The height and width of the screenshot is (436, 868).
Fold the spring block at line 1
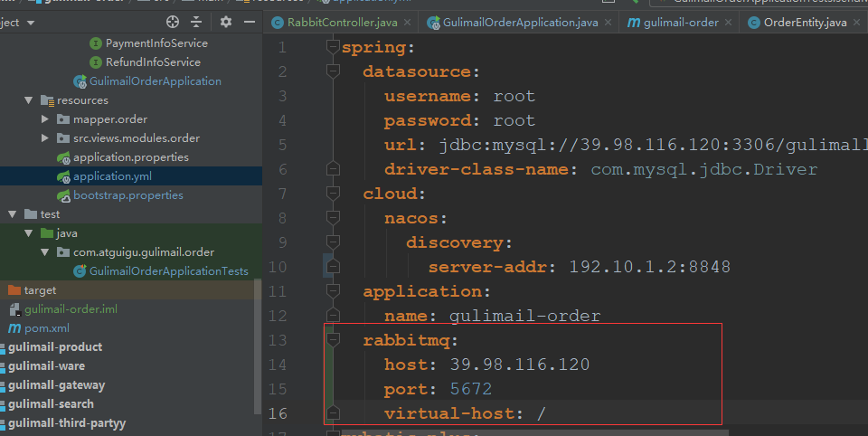point(333,47)
